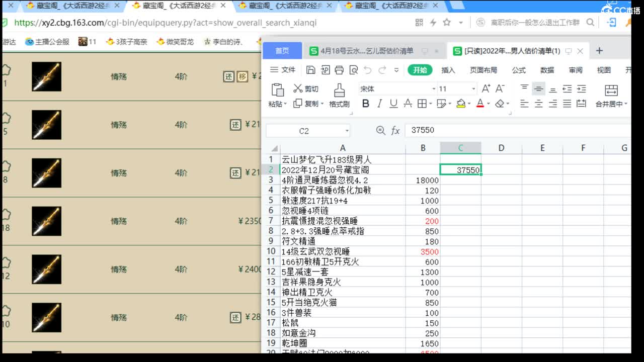The width and height of the screenshot is (644, 362).
Task: Click the Save icon in WPS toolbar
Action: [x=310, y=70]
